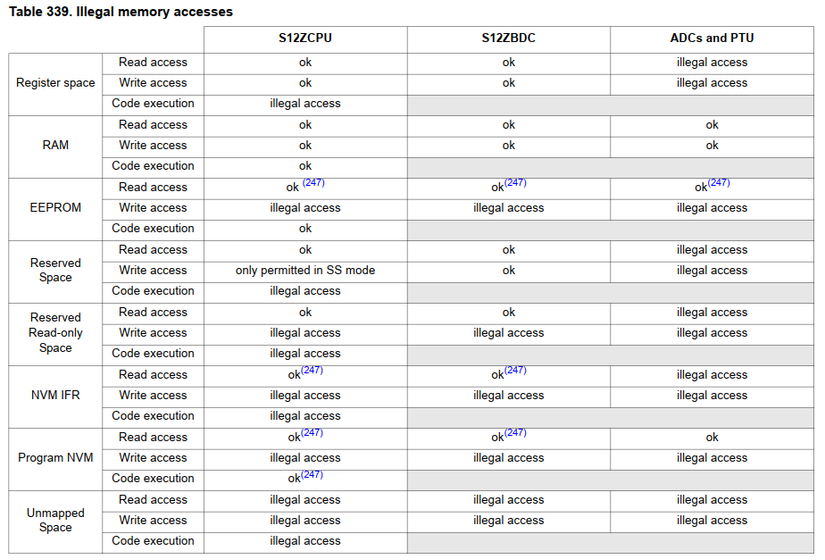The width and height of the screenshot is (825, 560).
Task: Open footnote 247 in EEPROM read S12ZBDC cell
Action: coord(516,184)
